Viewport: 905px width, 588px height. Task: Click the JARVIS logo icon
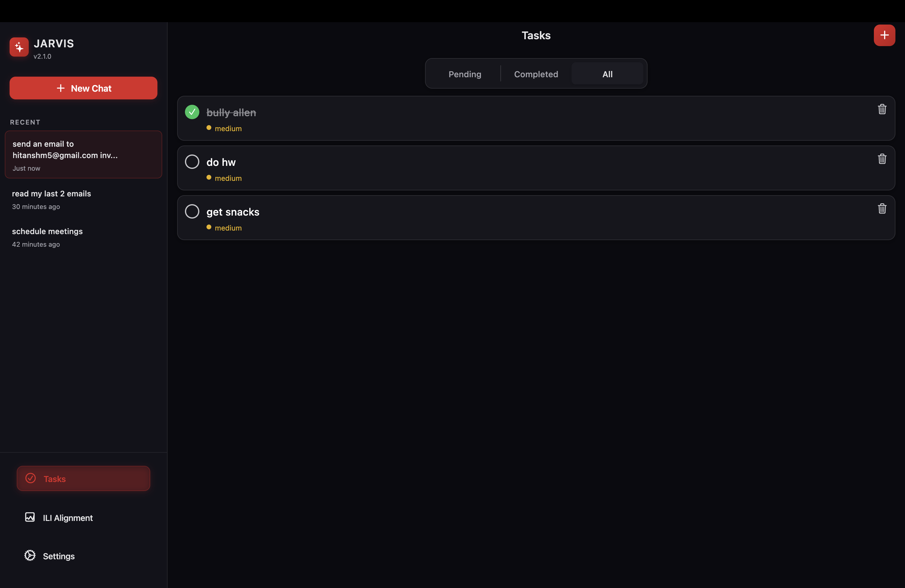click(x=19, y=47)
